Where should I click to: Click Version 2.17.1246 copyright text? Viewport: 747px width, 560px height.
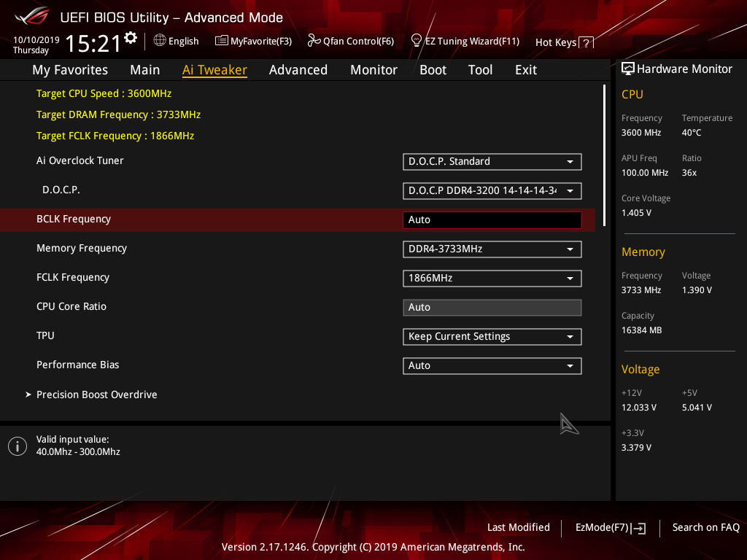[x=373, y=547]
